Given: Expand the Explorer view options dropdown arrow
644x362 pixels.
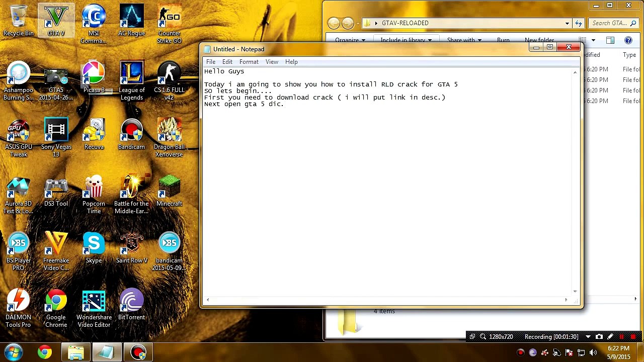Looking at the screenshot, I should (x=594, y=40).
